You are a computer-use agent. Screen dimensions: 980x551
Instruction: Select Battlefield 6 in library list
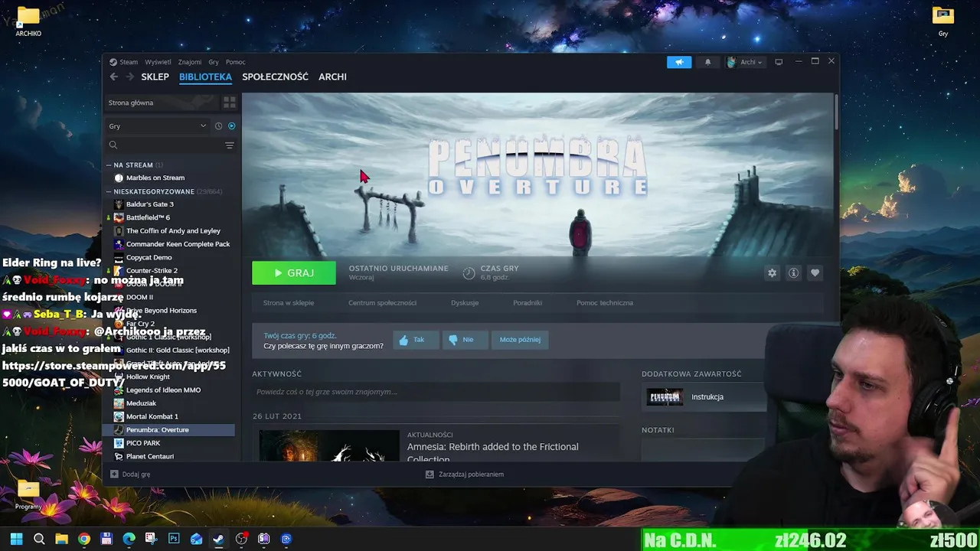point(147,217)
